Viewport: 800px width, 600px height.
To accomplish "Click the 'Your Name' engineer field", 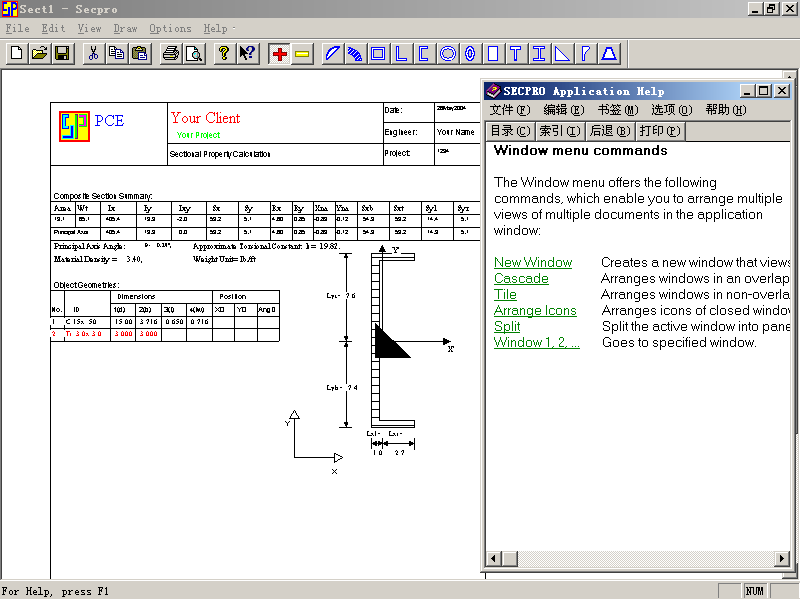I will tap(456, 132).
